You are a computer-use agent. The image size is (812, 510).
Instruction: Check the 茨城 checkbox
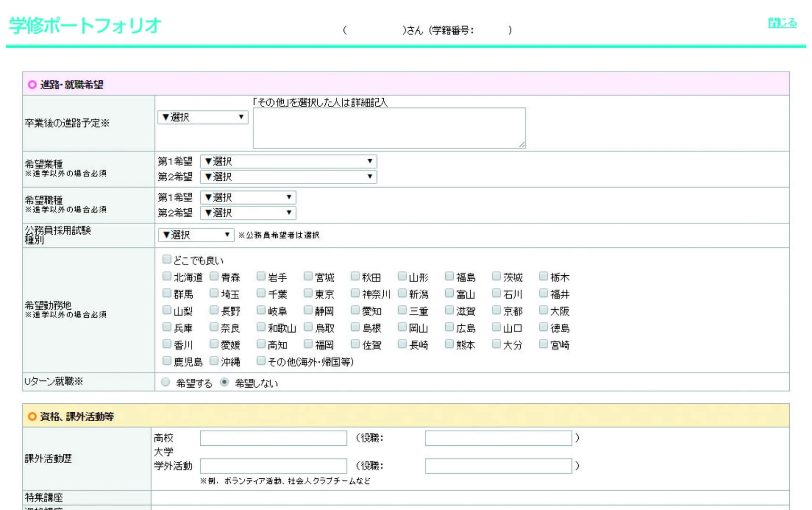click(496, 276)
